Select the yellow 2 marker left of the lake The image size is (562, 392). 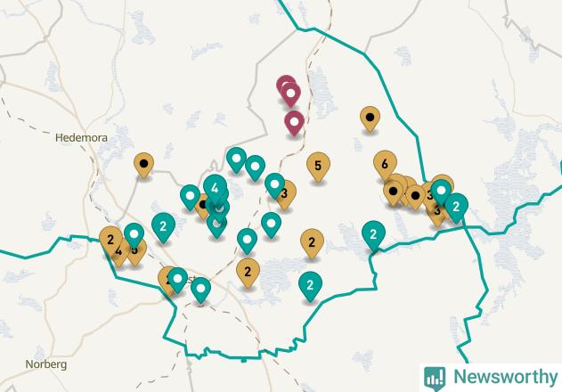(248, 272)
